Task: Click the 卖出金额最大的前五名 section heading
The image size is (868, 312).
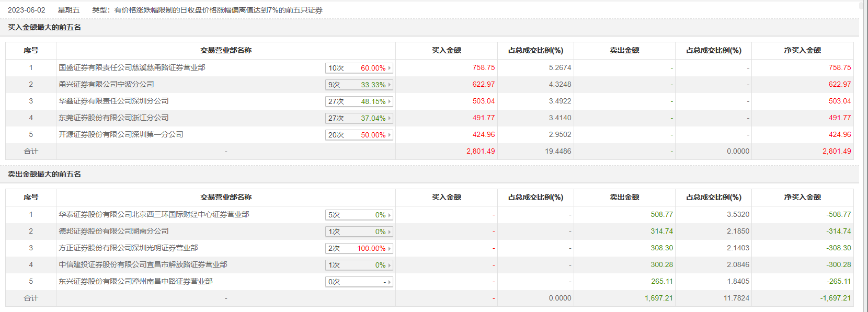Action: click(44, 174)
